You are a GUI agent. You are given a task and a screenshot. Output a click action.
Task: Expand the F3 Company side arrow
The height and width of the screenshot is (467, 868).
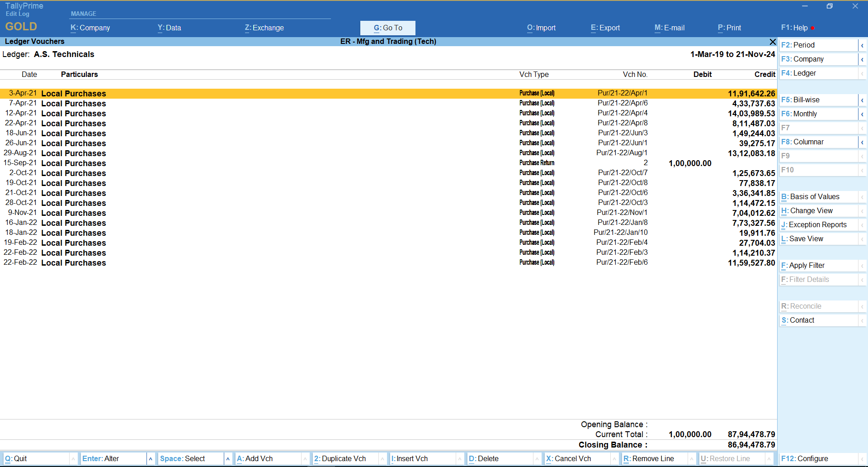pos(862,59)
